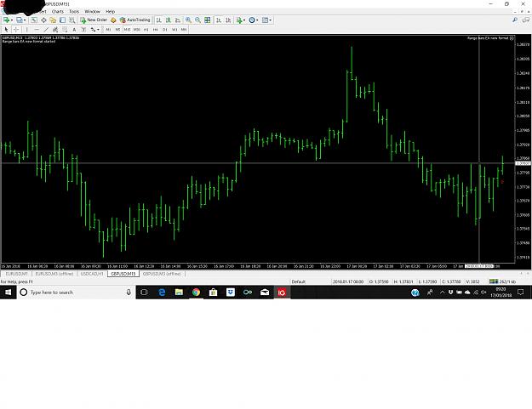Open the search magnifier icon
The height and width of the screenshot is (409, 532).
pyautogui.click(x=515, y=20)
